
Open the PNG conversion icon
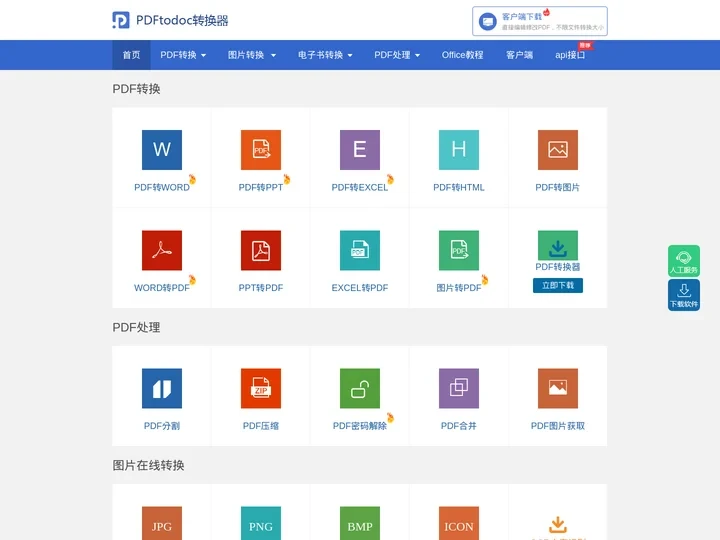click(261, 523)
